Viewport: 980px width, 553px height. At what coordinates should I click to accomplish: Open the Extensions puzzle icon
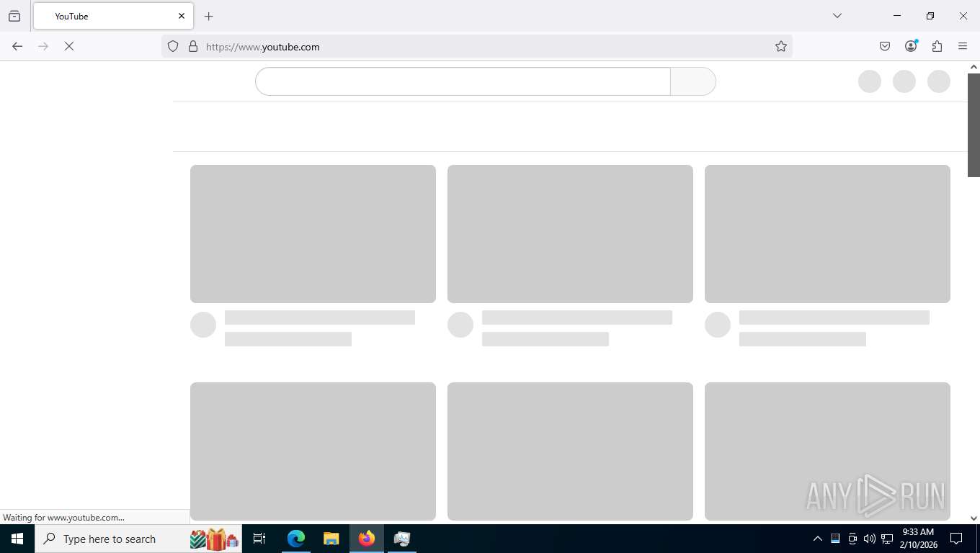[937, 46]
